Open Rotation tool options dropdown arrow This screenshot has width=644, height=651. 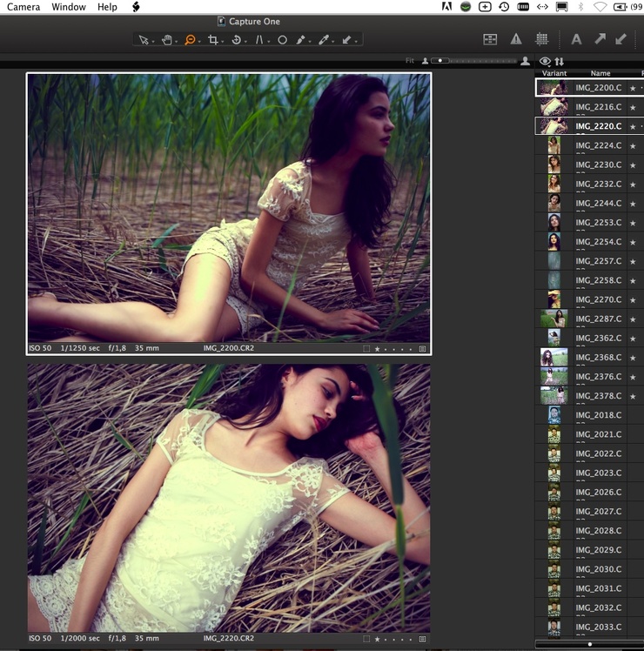(x=245, y=42)
